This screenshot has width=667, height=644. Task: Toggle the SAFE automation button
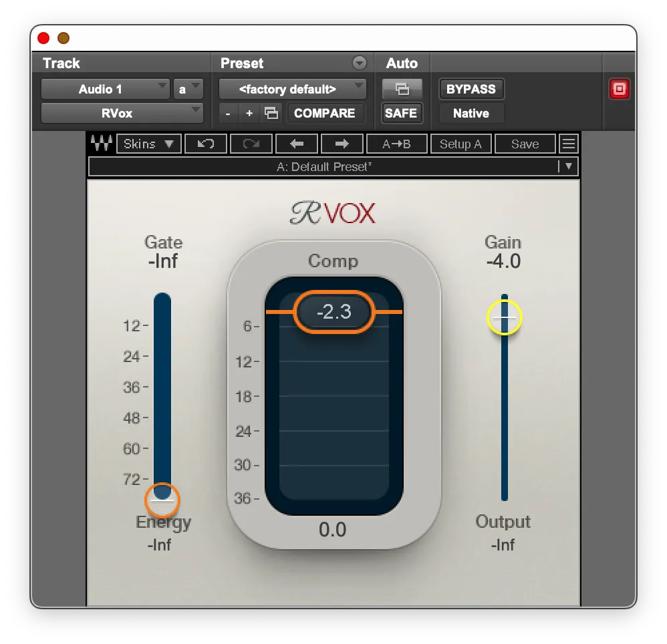401,113
